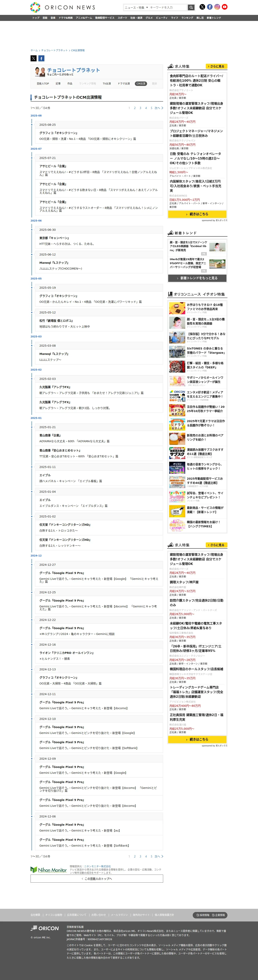This screenshot has height=980, width=258.
Task: Open 社会・経済 in the navigation bar
Action: 136,18
